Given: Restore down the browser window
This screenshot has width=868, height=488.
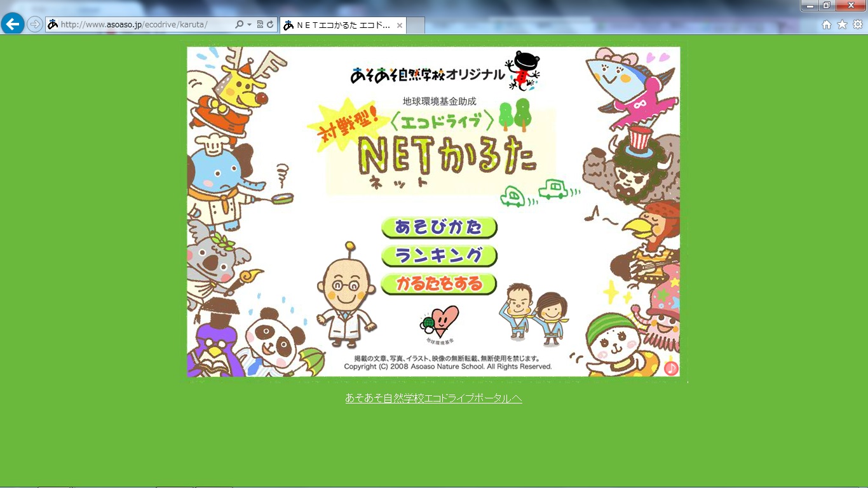Looking at the screenshot, I should click(x=827, y=5).
